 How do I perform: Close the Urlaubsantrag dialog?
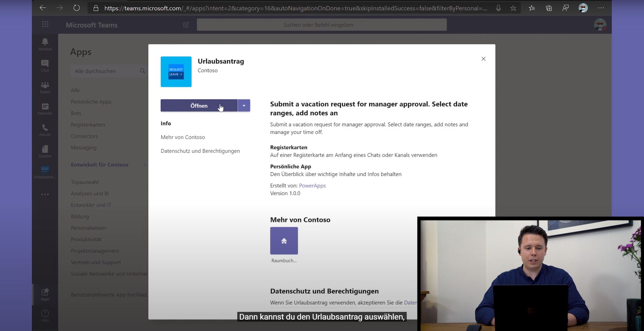pyautogui.click(x=483, y=59)
